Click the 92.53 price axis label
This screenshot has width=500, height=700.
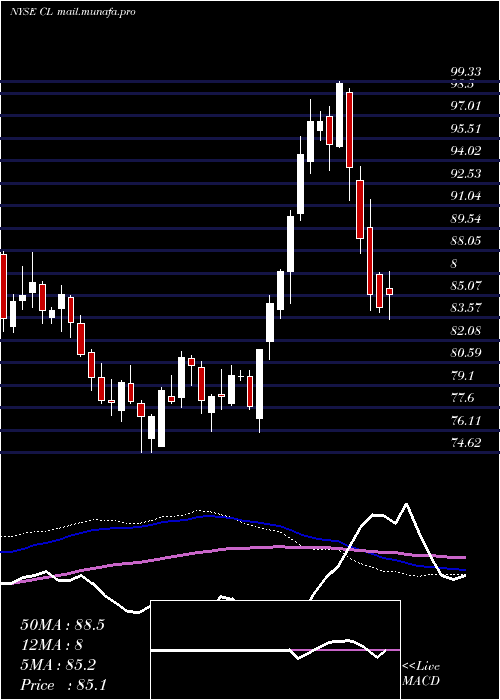(x=466, y=173)
